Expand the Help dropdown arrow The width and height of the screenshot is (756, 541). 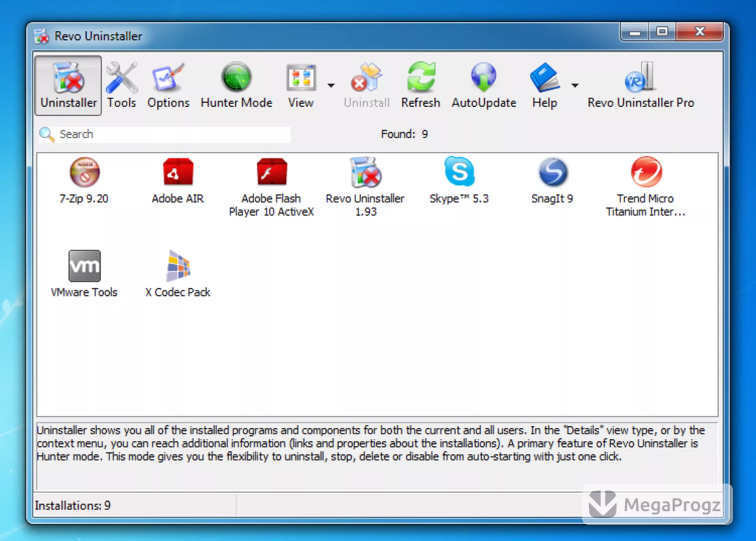pos(575,85)
